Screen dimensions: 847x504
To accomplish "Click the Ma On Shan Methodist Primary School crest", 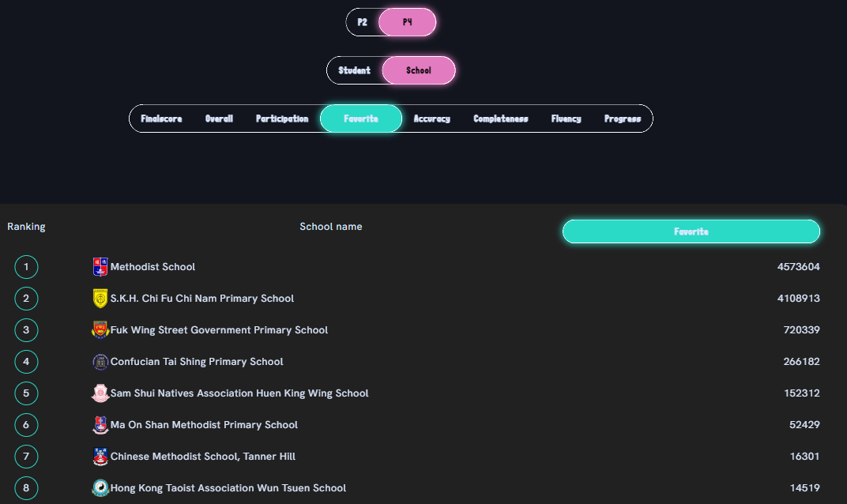I will 100,424.
